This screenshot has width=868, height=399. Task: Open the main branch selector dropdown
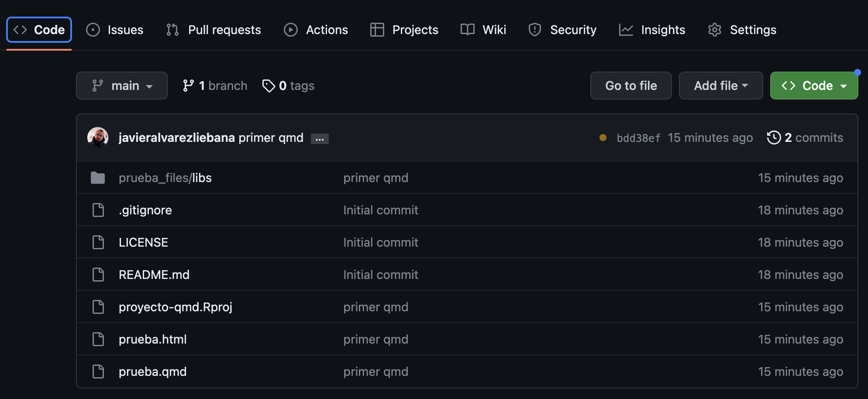click(x=122, y=86)
